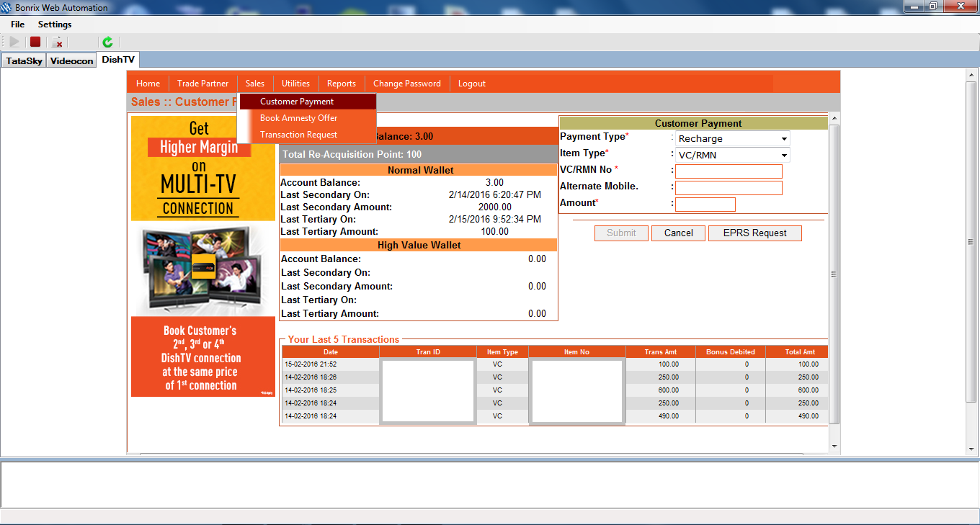Open the Settings menu
980x525 pixels.
point(55,24)
